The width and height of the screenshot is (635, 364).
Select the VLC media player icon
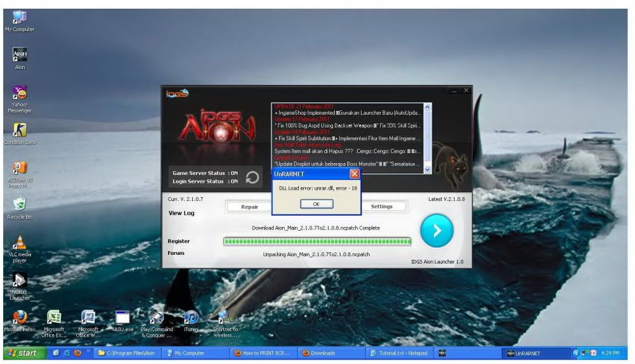(20, 247)
